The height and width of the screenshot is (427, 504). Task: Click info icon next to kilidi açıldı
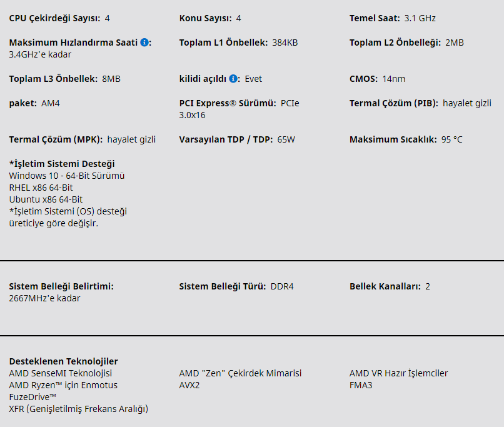coord(233,79)
